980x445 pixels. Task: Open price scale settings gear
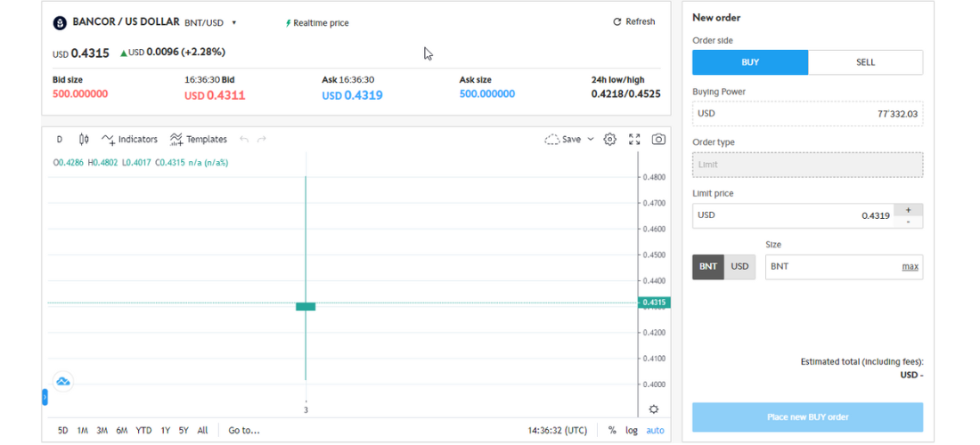tap(654, 409)
